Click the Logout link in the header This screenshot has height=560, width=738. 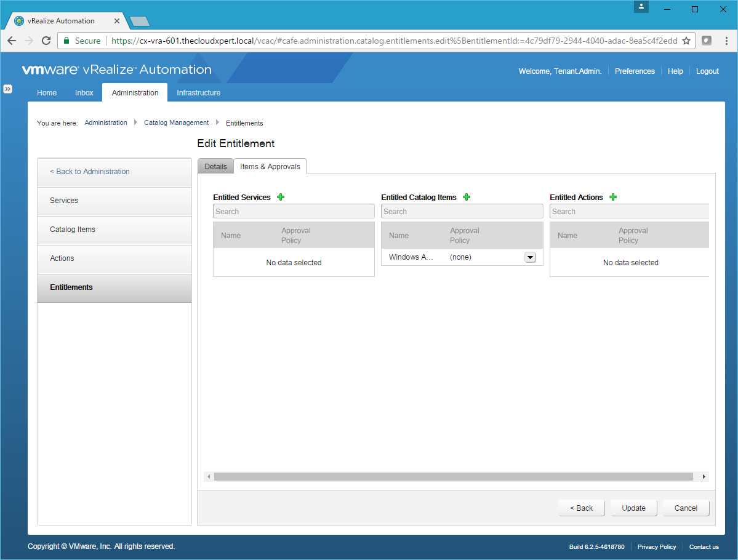click(707, 71)
